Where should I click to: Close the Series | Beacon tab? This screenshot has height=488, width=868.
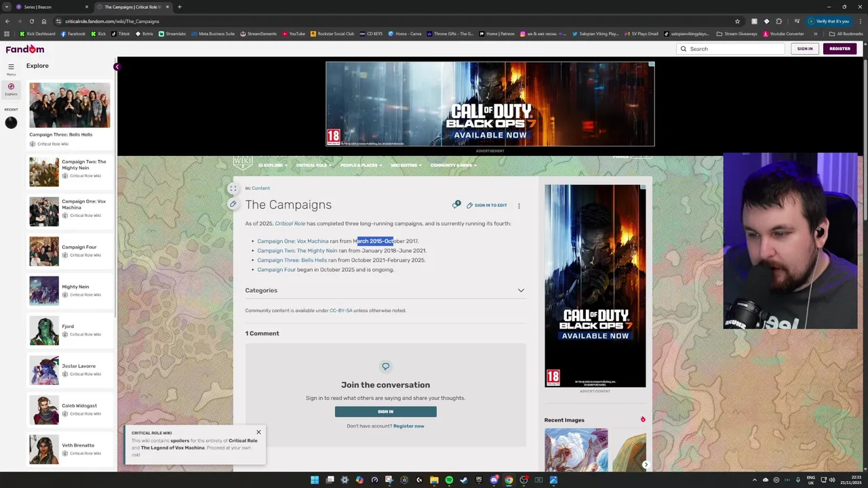pos(86,7)
